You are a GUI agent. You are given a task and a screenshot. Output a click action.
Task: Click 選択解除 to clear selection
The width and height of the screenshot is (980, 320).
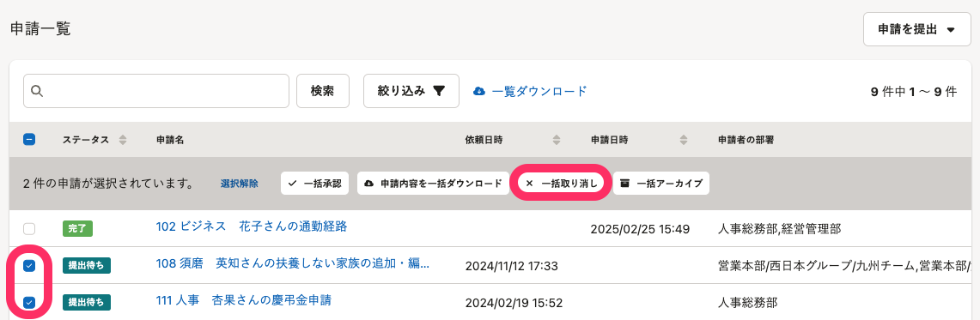(x=240, y=184)
